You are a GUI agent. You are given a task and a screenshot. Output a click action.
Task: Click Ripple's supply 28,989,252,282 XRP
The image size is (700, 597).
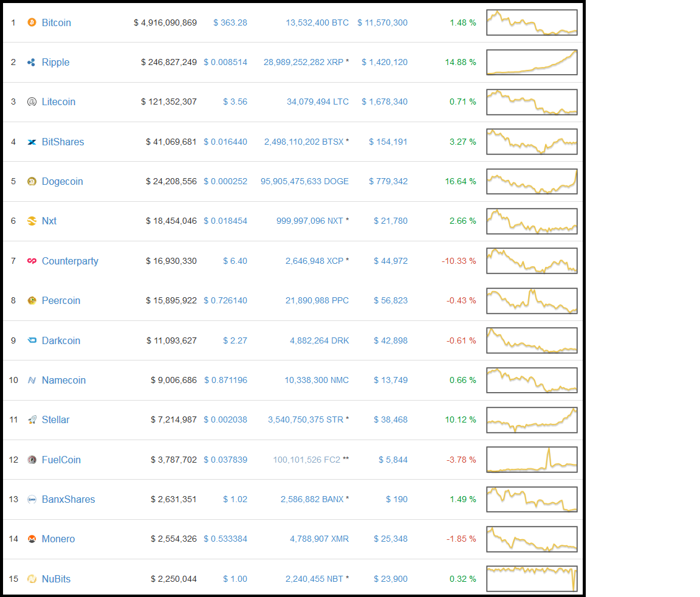click(x=304, y=62)
